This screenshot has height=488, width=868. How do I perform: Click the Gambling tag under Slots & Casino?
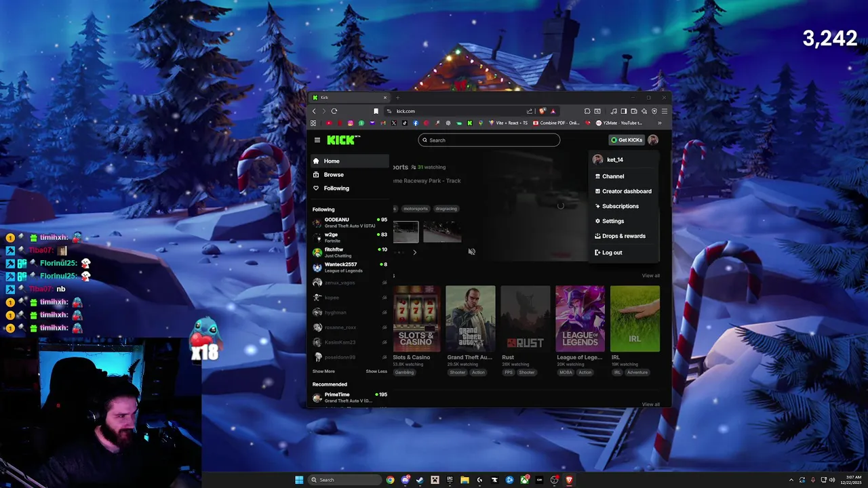point(404,372)
